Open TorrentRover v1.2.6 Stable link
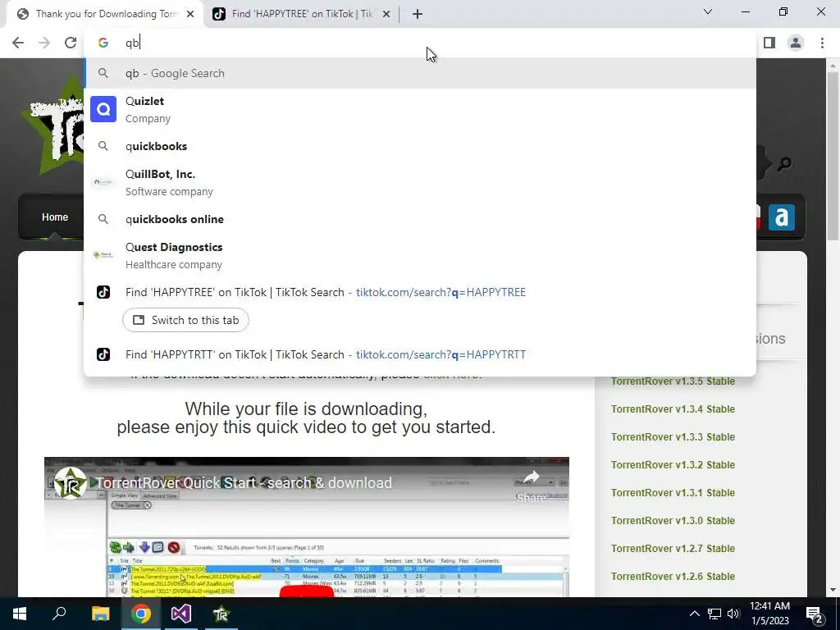Screen dimensions: 840x630 pyautogui.click(x=673, y=577)
